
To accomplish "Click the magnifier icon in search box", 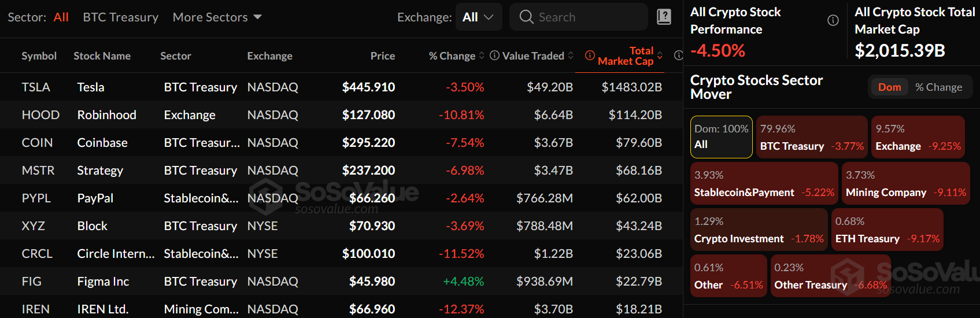I will point(526,17).
